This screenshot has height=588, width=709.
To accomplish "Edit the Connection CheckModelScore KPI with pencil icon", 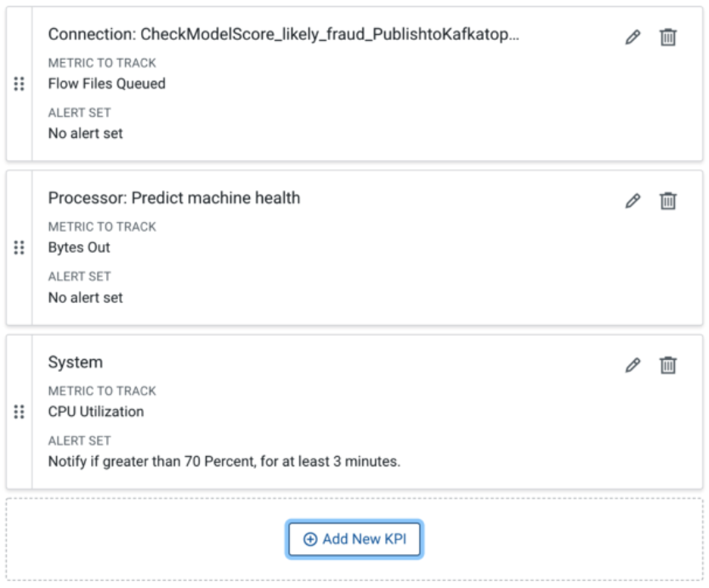I will 632,37.
